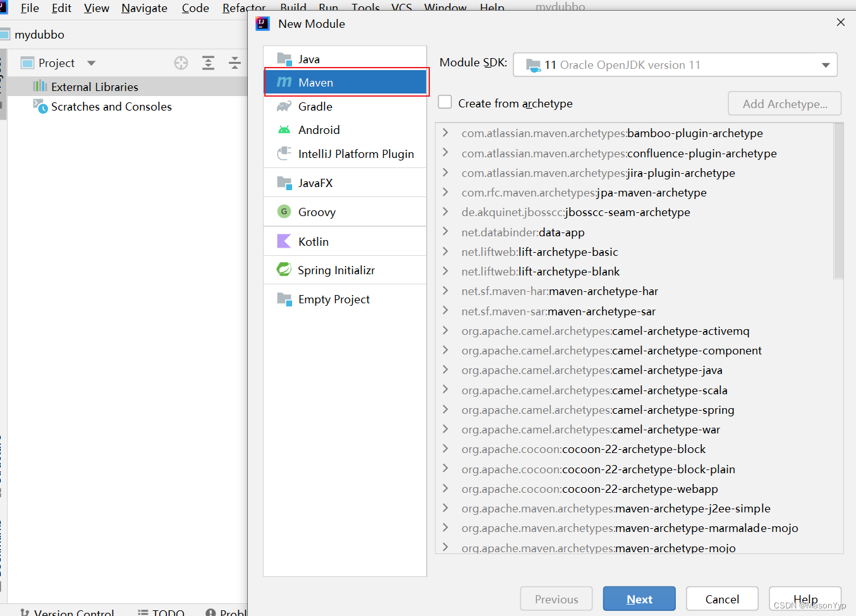Click the Cancel button
The image size is (856, 616).
point(722,599)
